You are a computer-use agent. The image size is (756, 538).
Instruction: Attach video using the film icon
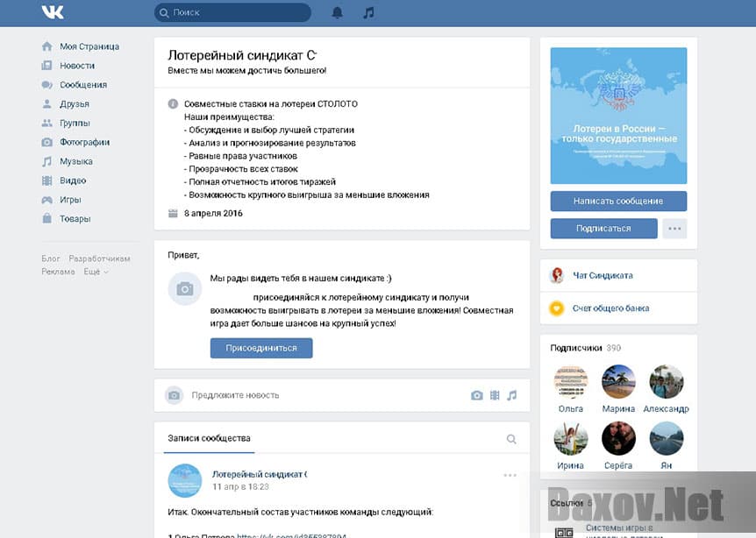[495, 395]
